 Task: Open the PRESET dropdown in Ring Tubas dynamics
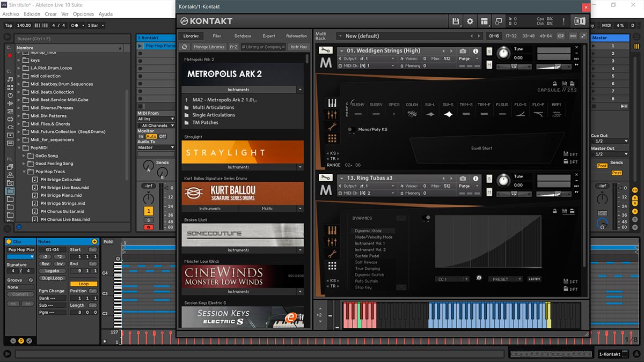coord(505,279)
